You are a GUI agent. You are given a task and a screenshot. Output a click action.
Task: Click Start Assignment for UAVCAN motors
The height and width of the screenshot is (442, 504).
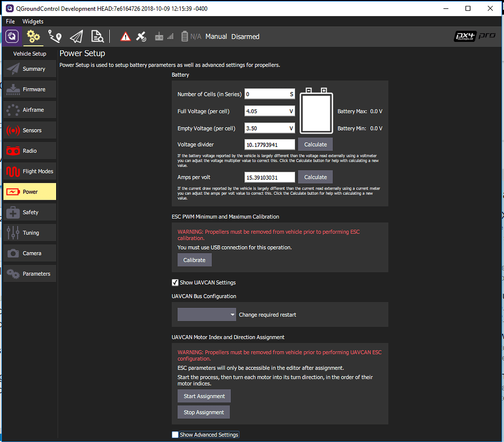click(x=204, y=396)
